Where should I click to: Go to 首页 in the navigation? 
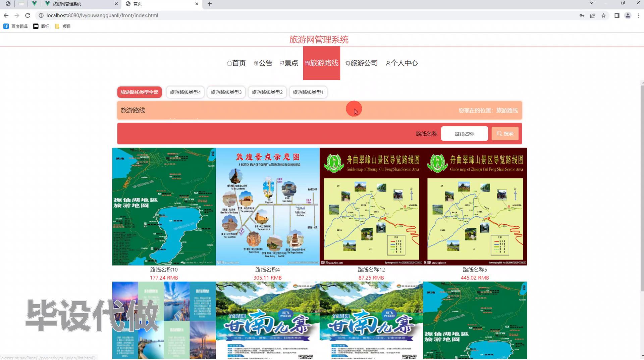pyautogui.click(x=236, y=63)
